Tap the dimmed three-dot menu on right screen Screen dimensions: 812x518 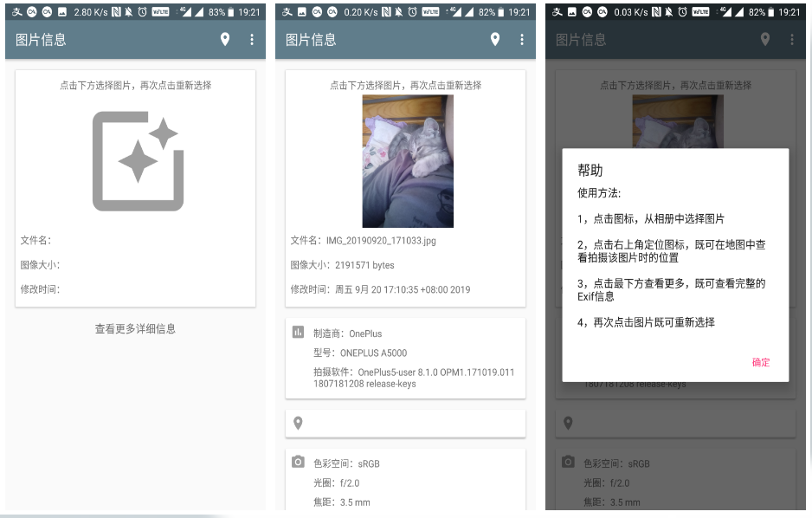click(792, 39)
